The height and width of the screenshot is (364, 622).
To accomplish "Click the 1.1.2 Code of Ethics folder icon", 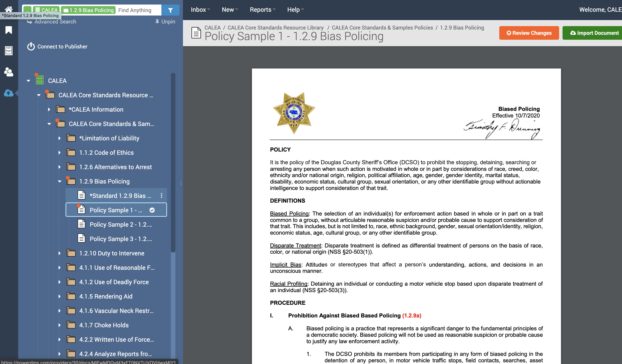I will click(71, 152).
